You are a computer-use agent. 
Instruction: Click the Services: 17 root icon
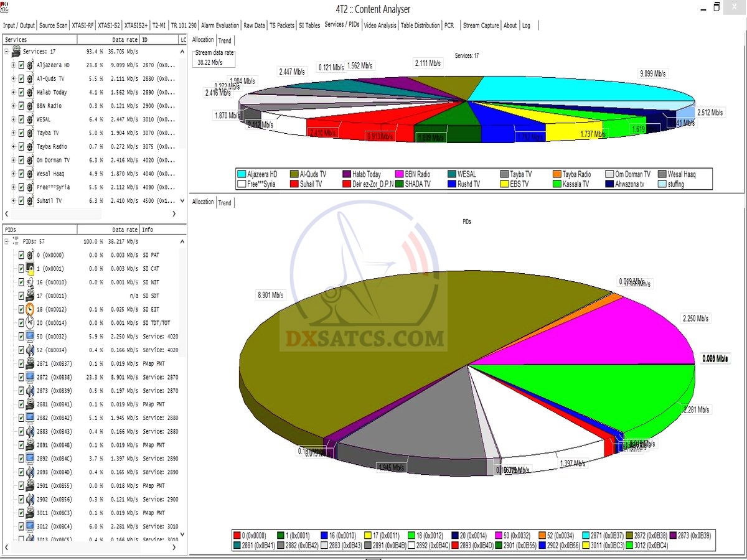pos(16,52)
